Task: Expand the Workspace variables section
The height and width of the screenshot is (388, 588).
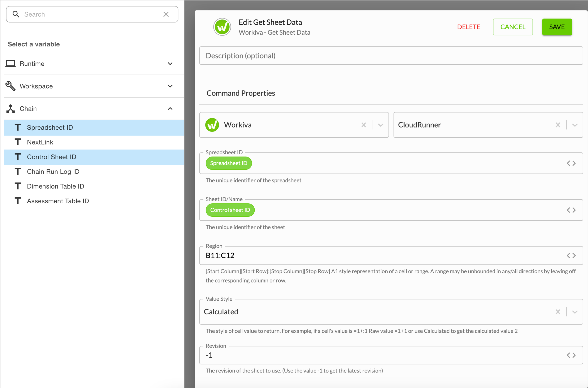Action: (170, 86)
